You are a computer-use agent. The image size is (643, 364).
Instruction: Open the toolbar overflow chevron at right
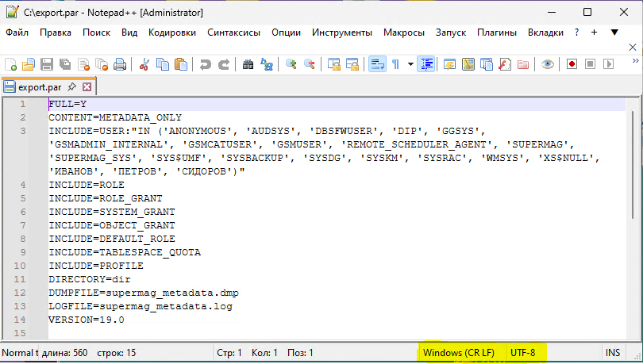pos(633,50)
